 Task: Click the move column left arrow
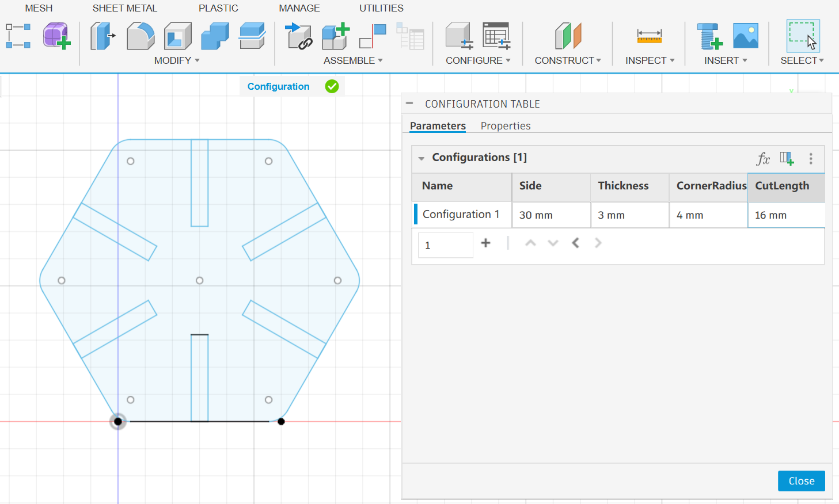(x=575, y=243)
